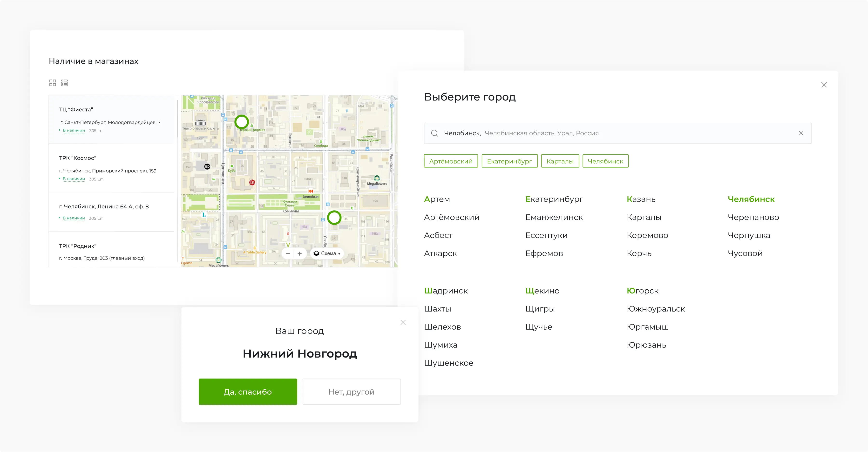Open the Схема map layer dropdown
This screenshot has height=452, width=868.
coord(329,253)
